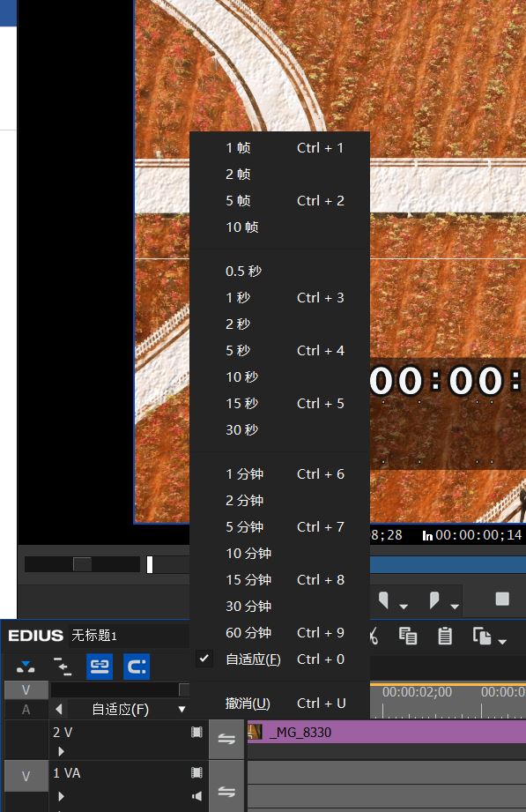Select 60 分钟 scale option
Image resolution: width=526 pixels, height=812 pixels.
click(x=279, y=633)
